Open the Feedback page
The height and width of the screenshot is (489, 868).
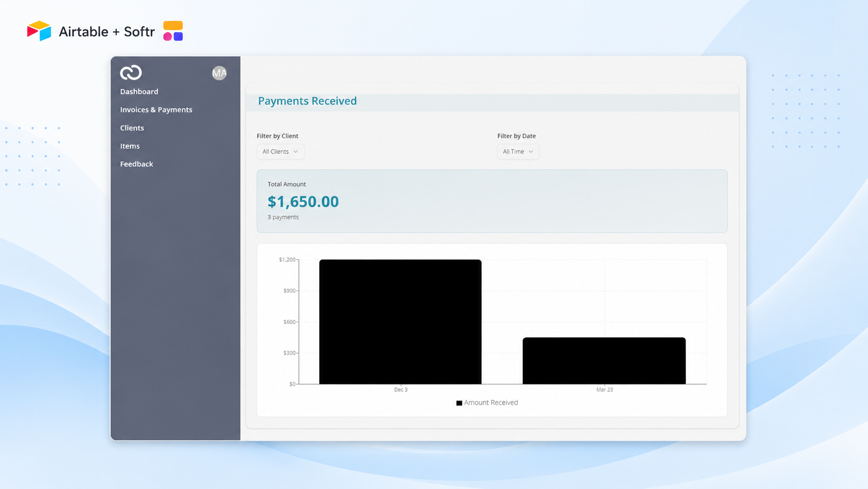click(137, 164)
